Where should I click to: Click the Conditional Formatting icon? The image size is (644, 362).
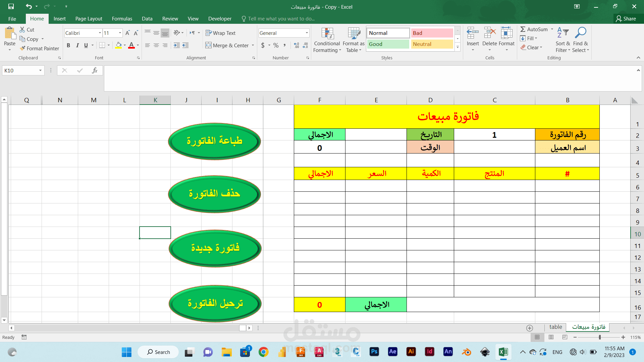point(327,34)
